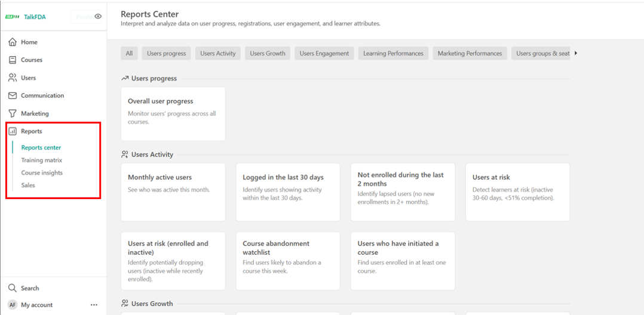Open Courses via its sidebar icon

click(13, 60)
